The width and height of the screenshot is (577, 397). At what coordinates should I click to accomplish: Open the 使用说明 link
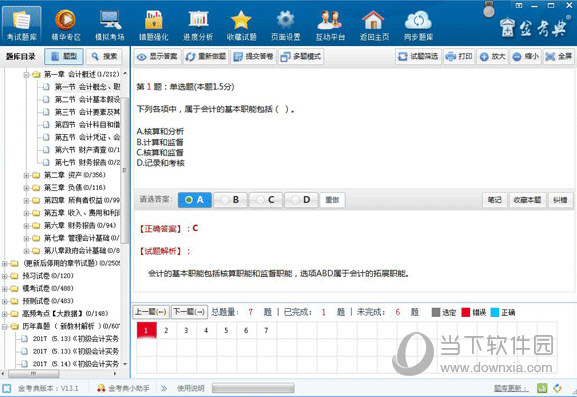(191, 388)
